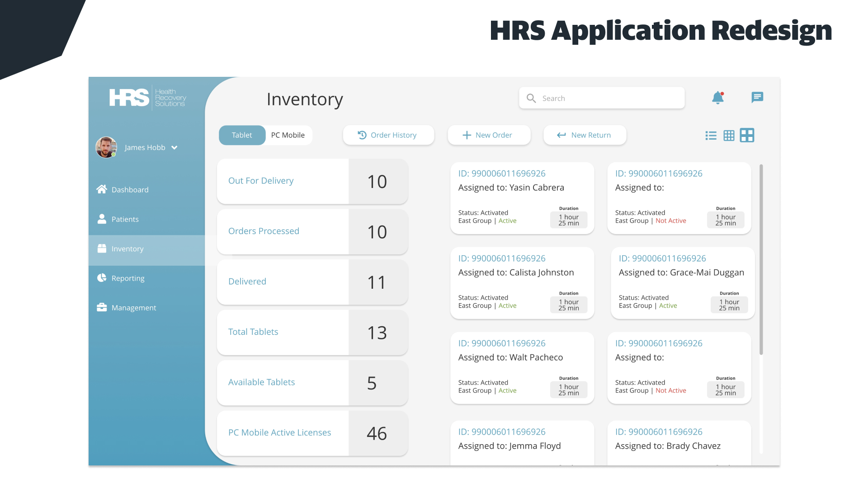Expand the James Hobb profile dropdown
The width and height of the screenshot is (868, 488).
click(x=175, y=147)
